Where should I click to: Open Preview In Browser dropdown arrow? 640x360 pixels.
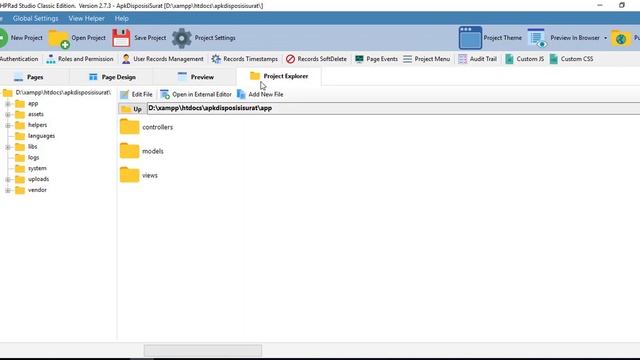coord(605,38)
